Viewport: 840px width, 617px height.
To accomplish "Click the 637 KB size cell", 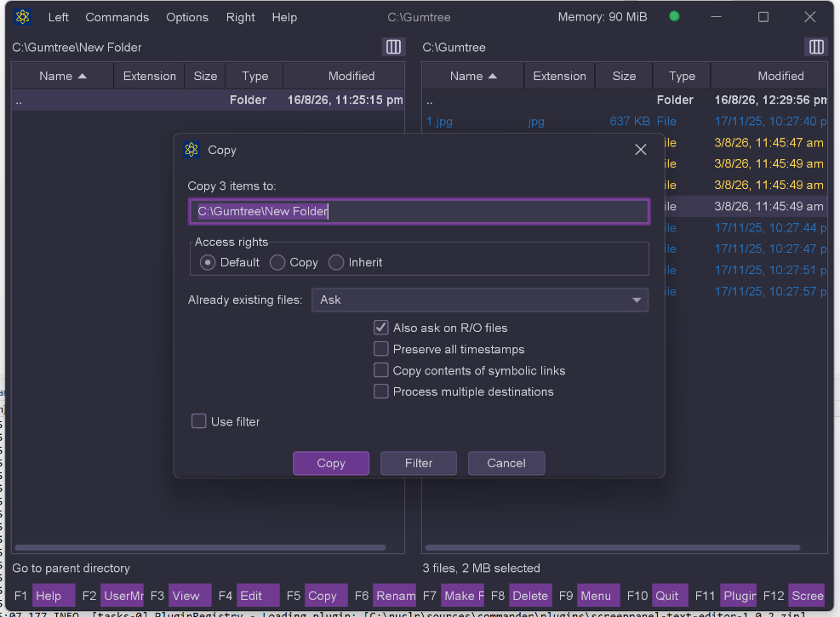I will [x=630, y=122].
